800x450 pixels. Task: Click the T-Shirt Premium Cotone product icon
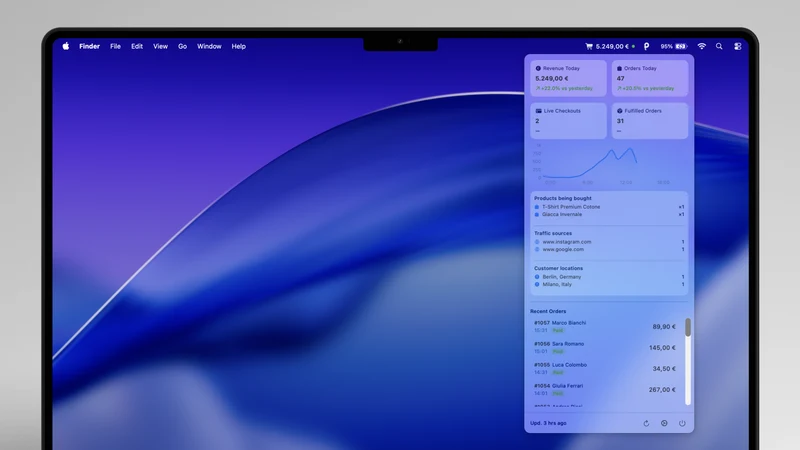(x=537, y=207)
